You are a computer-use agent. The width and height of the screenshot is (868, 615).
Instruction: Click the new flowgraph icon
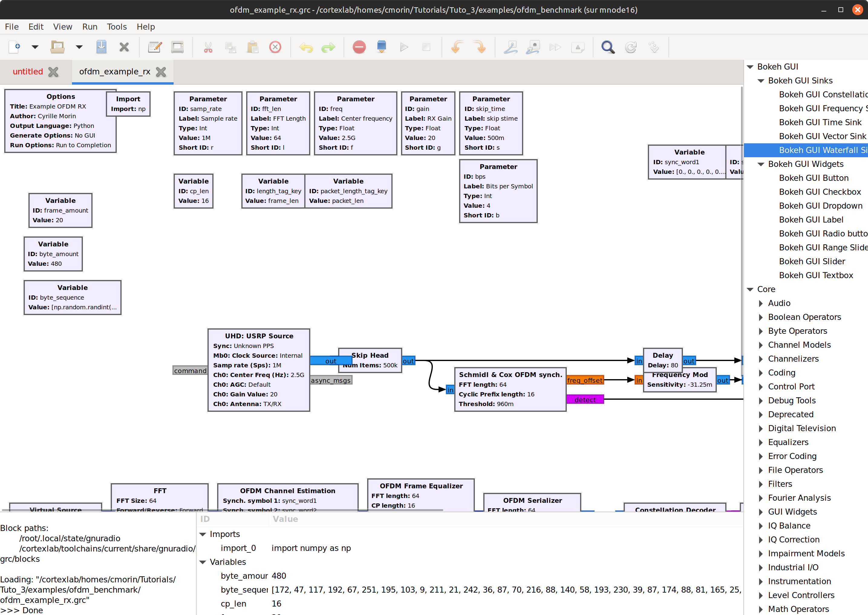coord(15,47)
